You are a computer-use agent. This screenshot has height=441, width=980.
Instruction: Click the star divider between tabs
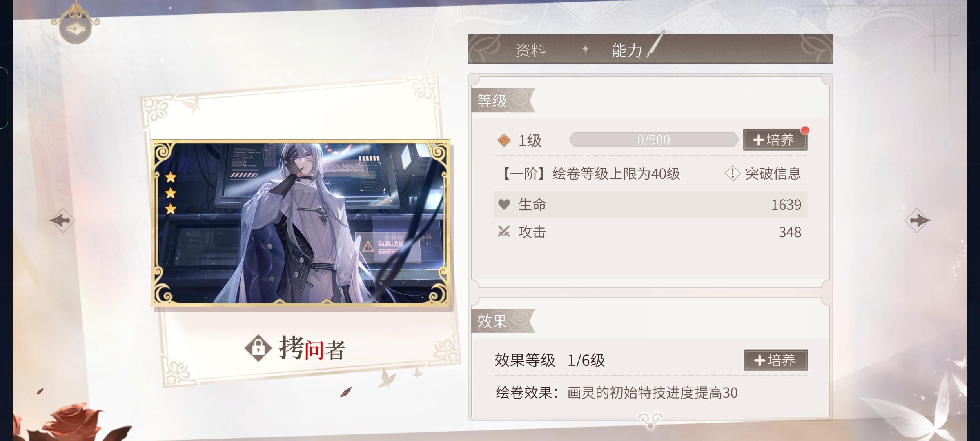click(x=585, y=49)
